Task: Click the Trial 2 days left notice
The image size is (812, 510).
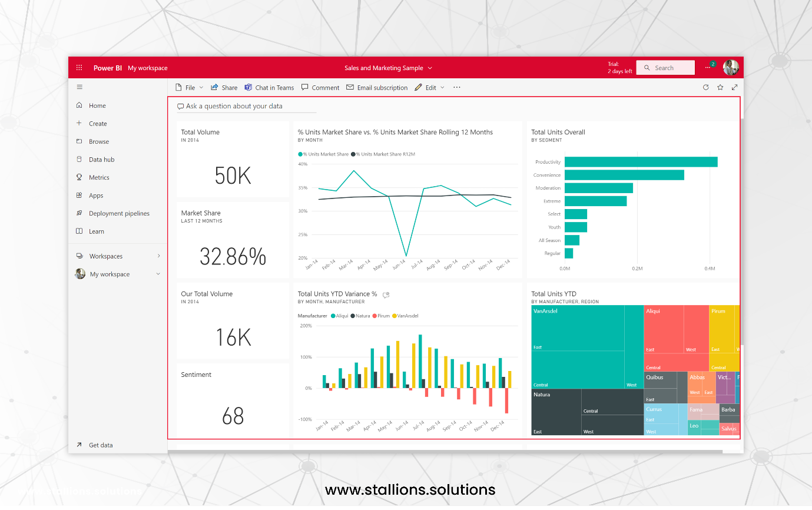Action: [x=620, y=68]
